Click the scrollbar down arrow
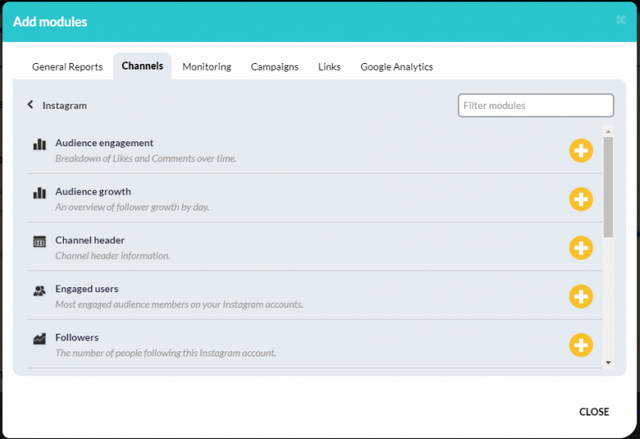This screenshot has width=640, height=439. (608, 362)
